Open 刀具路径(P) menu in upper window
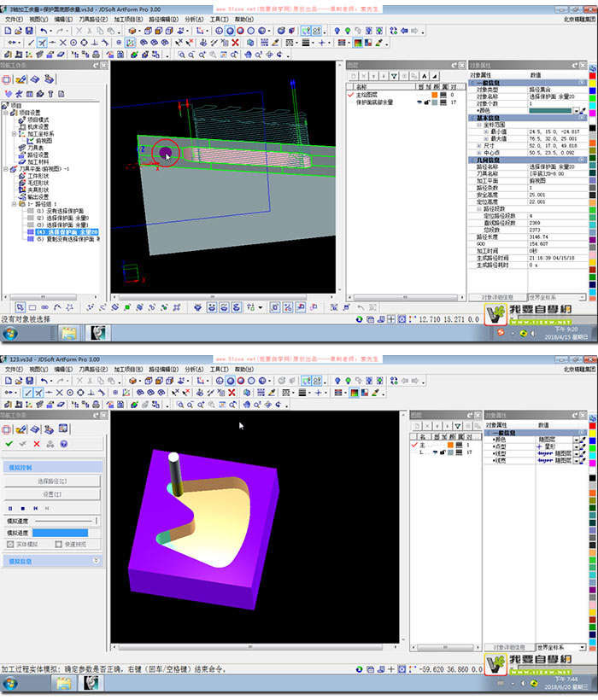This screenshot has height=700, width=598. [93, 19]
